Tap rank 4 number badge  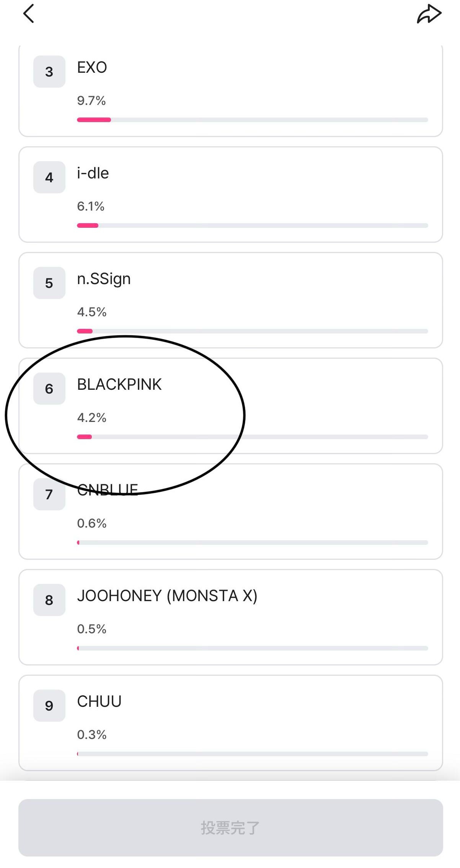(x=49, y=177)
